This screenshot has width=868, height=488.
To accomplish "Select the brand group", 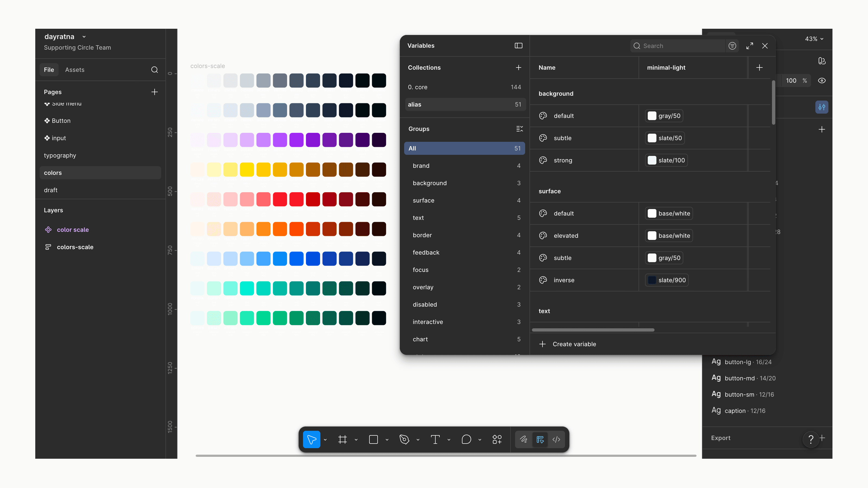I will pyautogui.click(x=464, y=166).
